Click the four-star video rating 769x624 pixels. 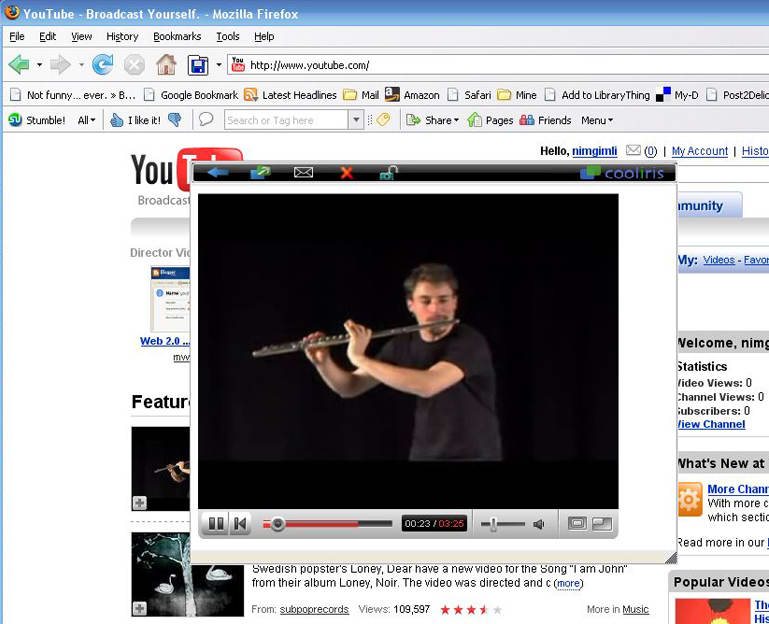click(x=471, y=610)
